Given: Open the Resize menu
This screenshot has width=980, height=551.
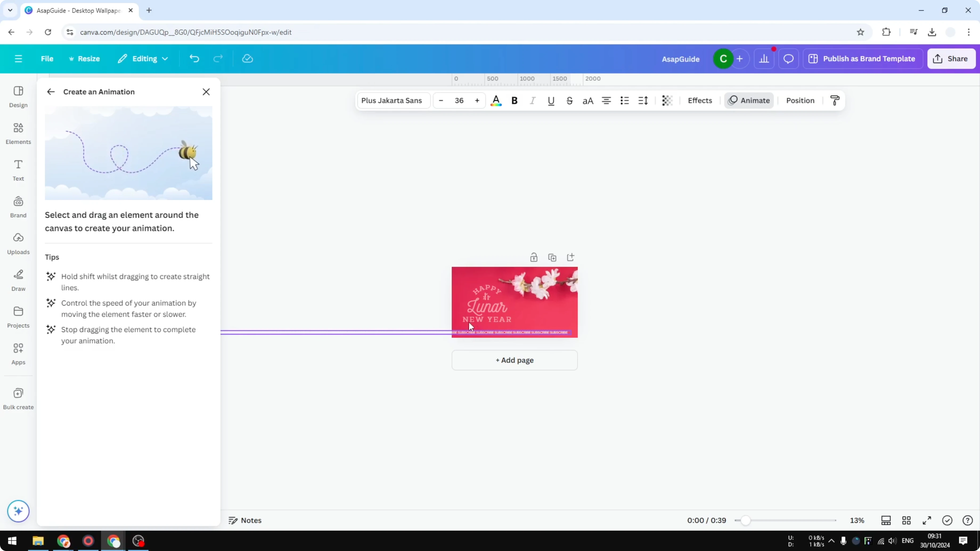Looking at the screenshot, I should pyautogui.click(x=84, y=59).
